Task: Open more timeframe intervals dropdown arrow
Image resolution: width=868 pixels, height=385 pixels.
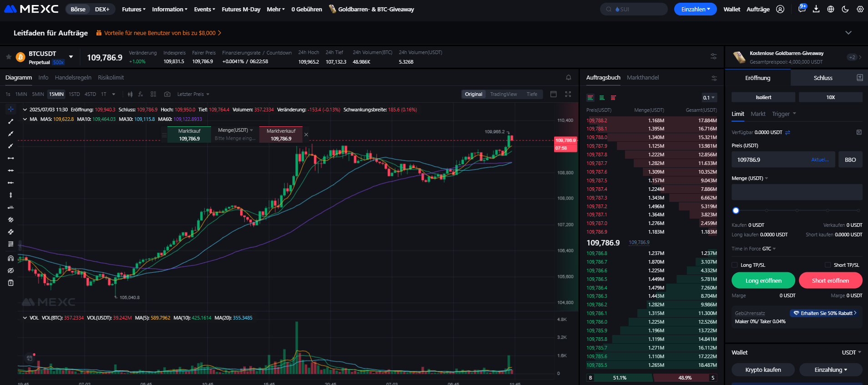Action: click(x=113, y=94)
